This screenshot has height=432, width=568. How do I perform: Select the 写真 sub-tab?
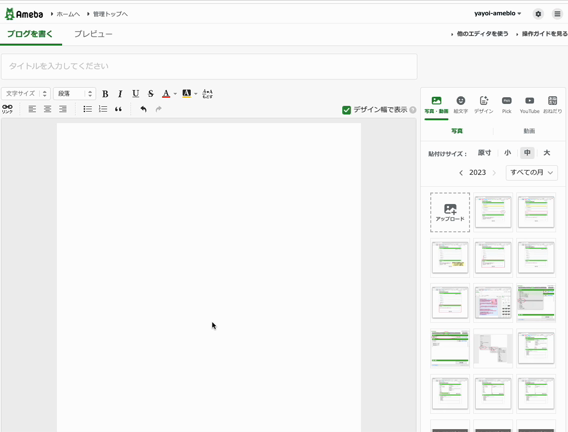coord(457,131)
